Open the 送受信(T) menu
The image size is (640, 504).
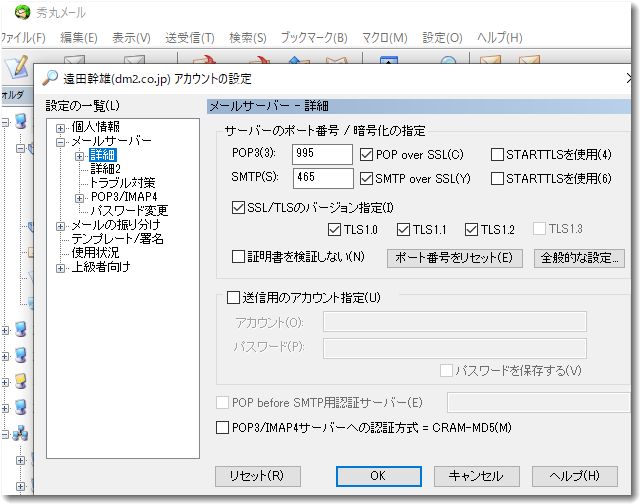click(x=190, y=38)
